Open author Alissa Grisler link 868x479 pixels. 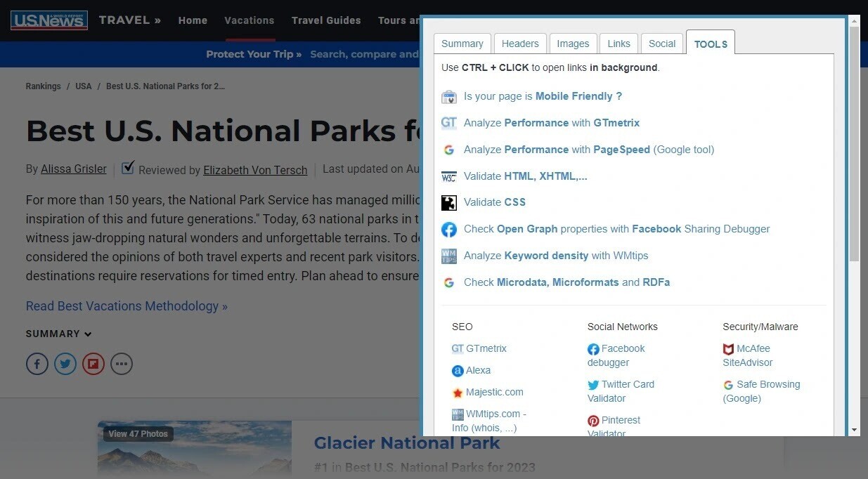click(74, 169)
